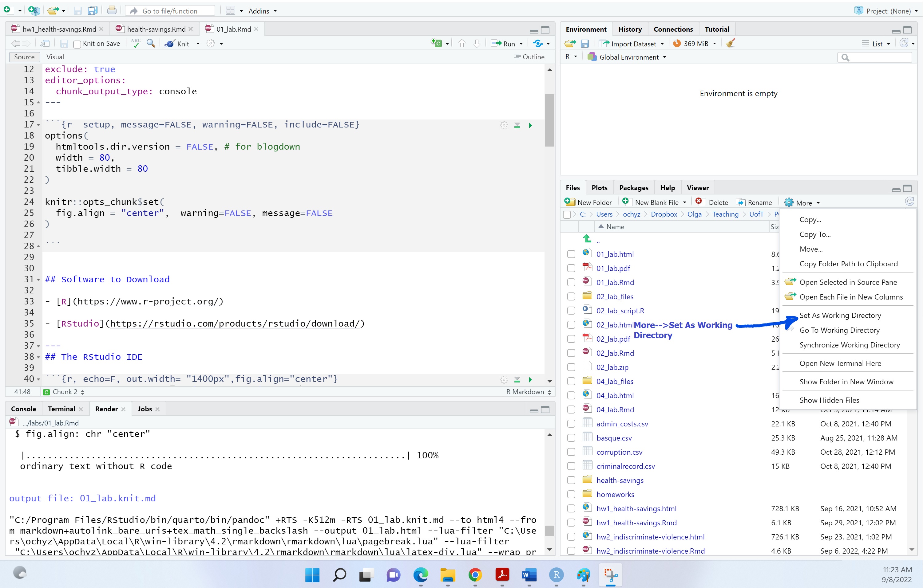The height and width of the screenshot is (588, 923).
Task: Expand the Knit options dropdown arrow
Action: pyautogui.click(x=198, y=44)
